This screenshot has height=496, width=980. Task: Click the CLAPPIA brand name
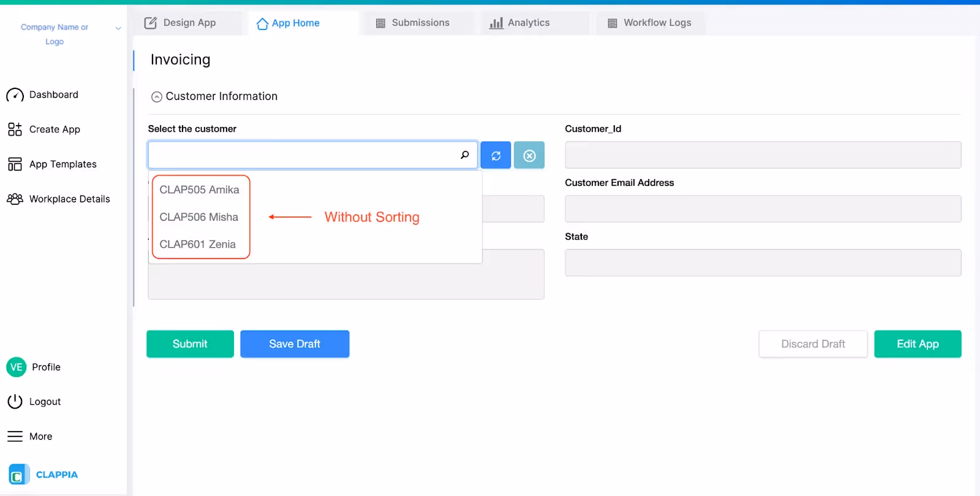57,475
